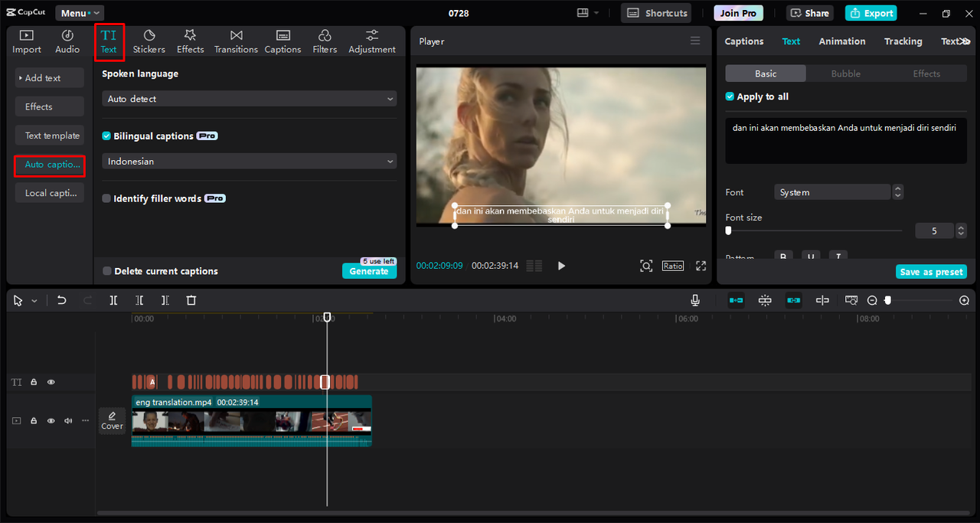Viewport: 980px width, 523px height.
Task: Click the Delete right split tool
Action: point(165,300)
